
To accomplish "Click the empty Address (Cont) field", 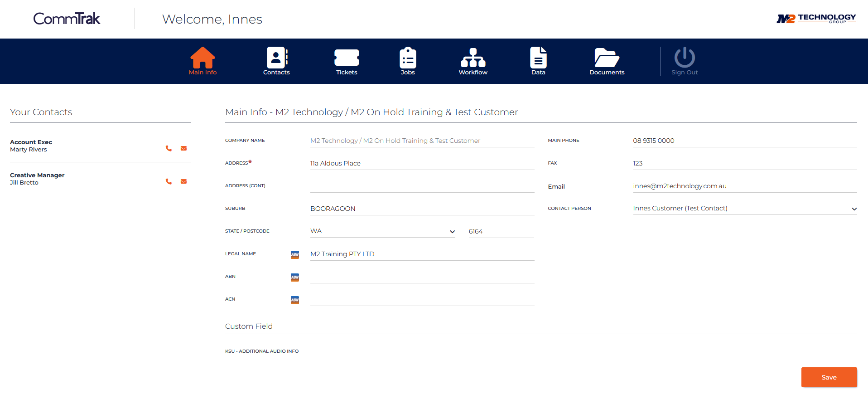I will (422, 186).
